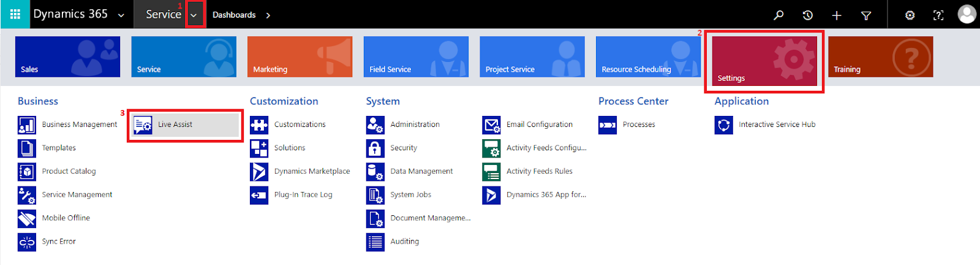Open the Processes link text
This screenshot has height=265, width=980.
(639, 125)
